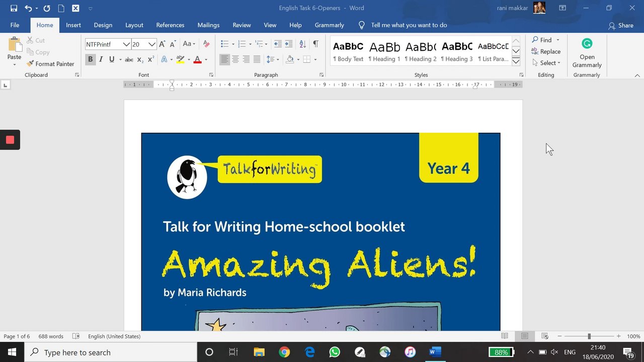Switch to Web Layout view in status bar
Screen dimensions: 644x362
pos(545,336)
